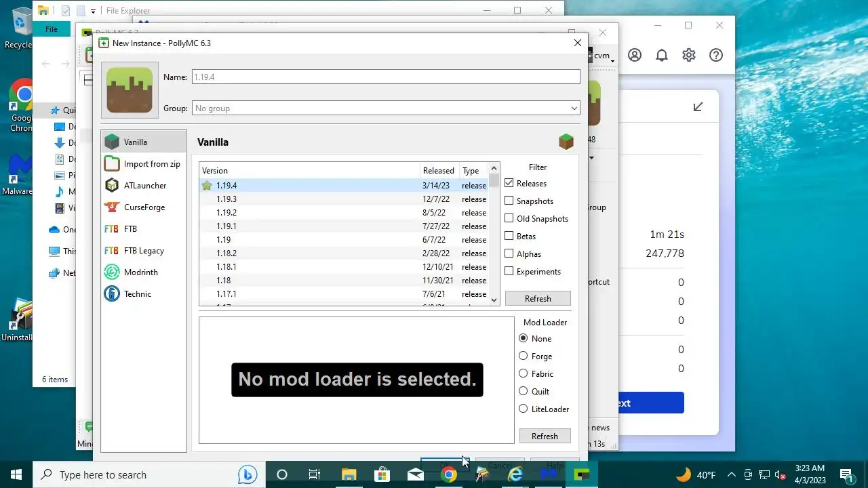Sort version list by Type column
This screenshot has width=868, height=488.
[x=473, y=170]
